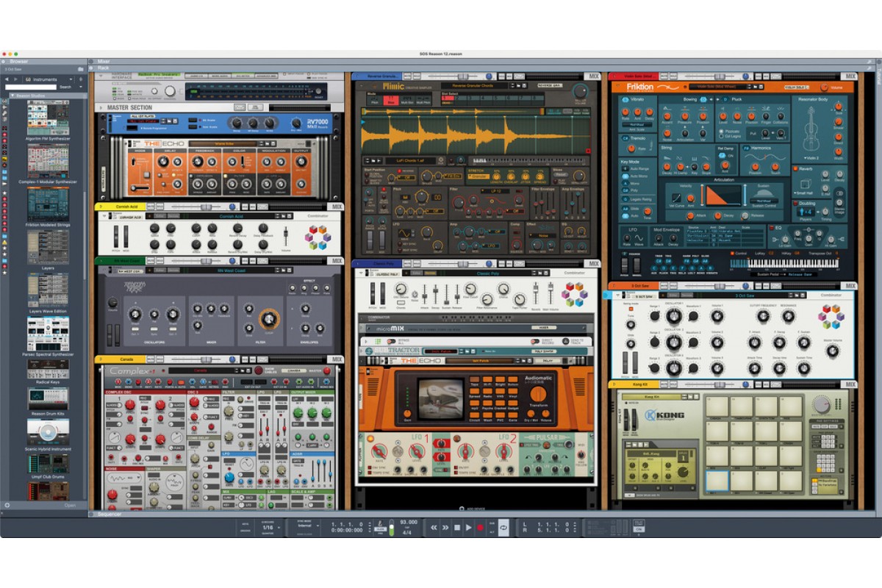Select the Scenic Hybrid Instrument thumbnail
The image size is (882, 588).
(48, 431)
